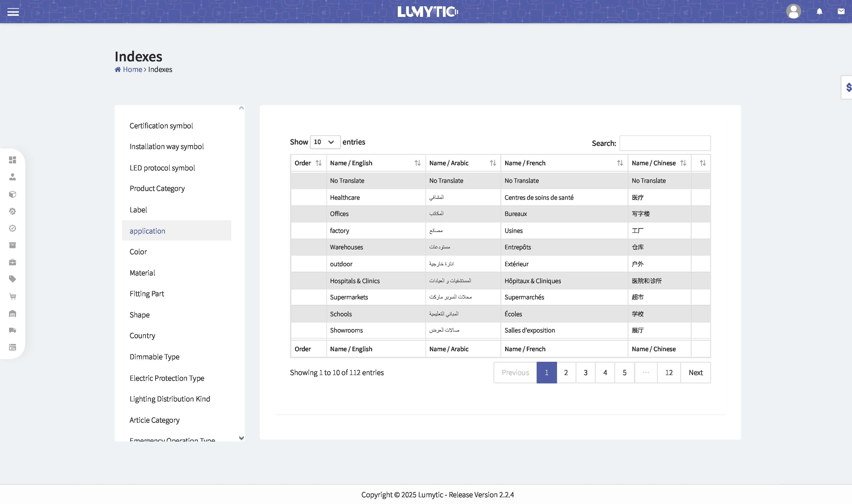The height and width of the screenshot is (504, 852).
Task: Click the Home breadcrumb link
Action: coord(132,69)
